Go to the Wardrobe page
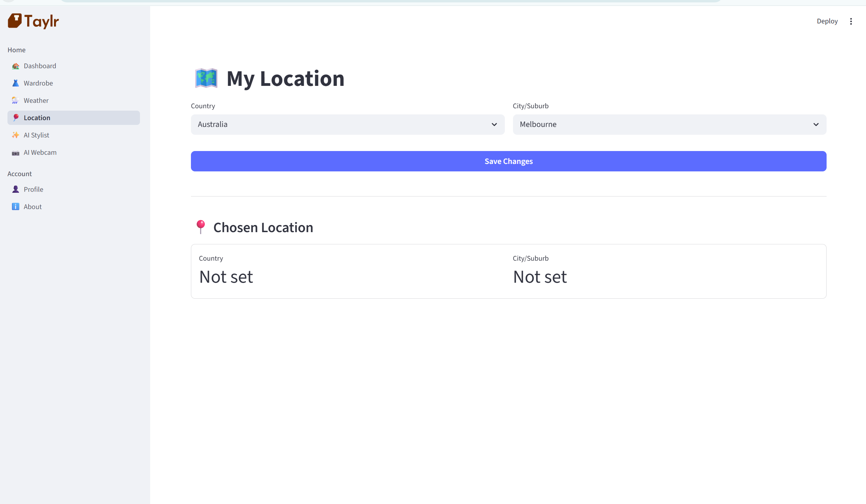Image resolution: width=866 pixels, height=504 pixels. coord(38,83)
